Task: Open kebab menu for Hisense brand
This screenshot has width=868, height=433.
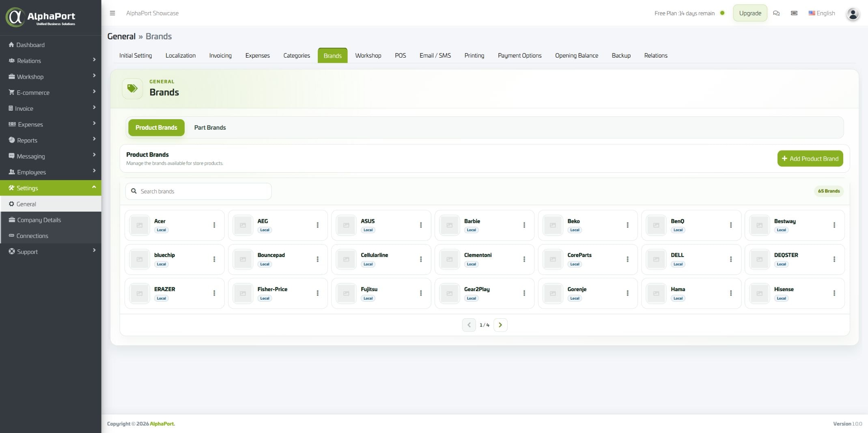Action: [834, 293]
